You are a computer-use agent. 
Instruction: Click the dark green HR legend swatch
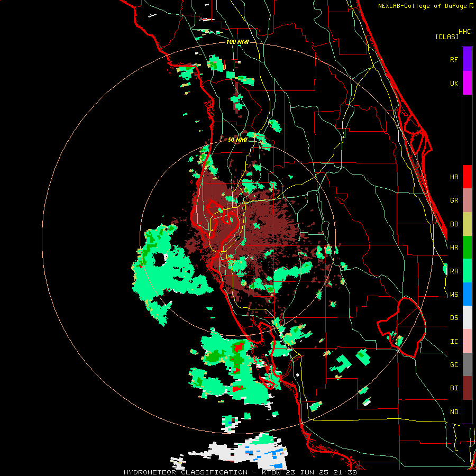[467, 248]
